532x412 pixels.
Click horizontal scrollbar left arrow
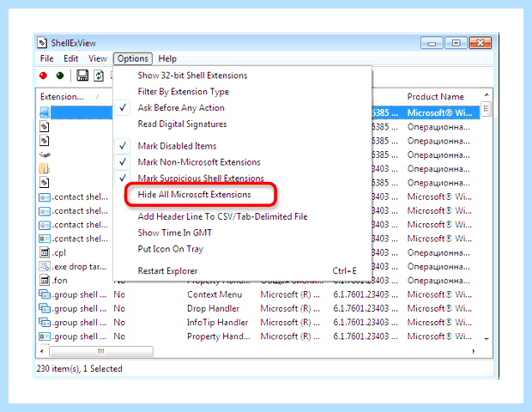click(x=42, y=351)
